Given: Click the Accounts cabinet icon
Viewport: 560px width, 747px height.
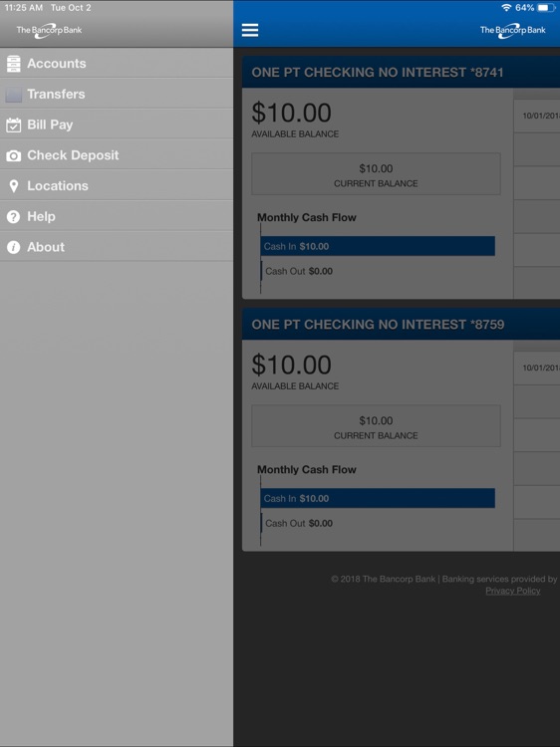Looking at the screenshot, I should tap(13, 64).
